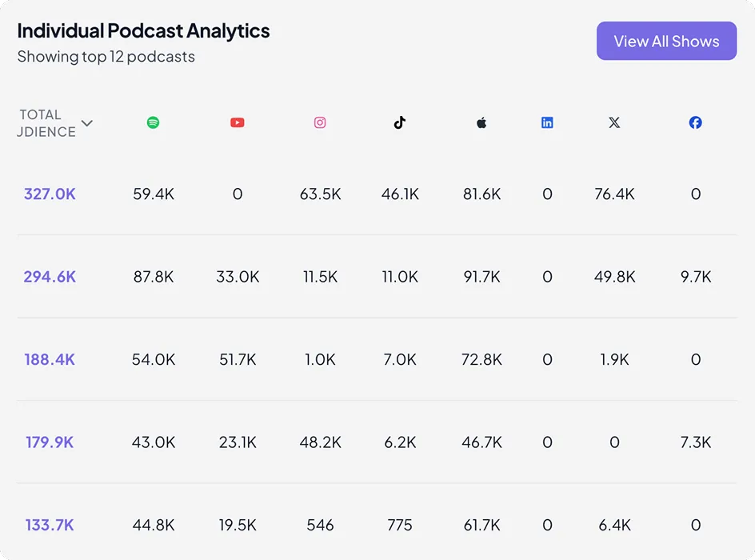Open the 327.0K total audience link
Screen dimensions: 755x560
[x=50, y=194]
